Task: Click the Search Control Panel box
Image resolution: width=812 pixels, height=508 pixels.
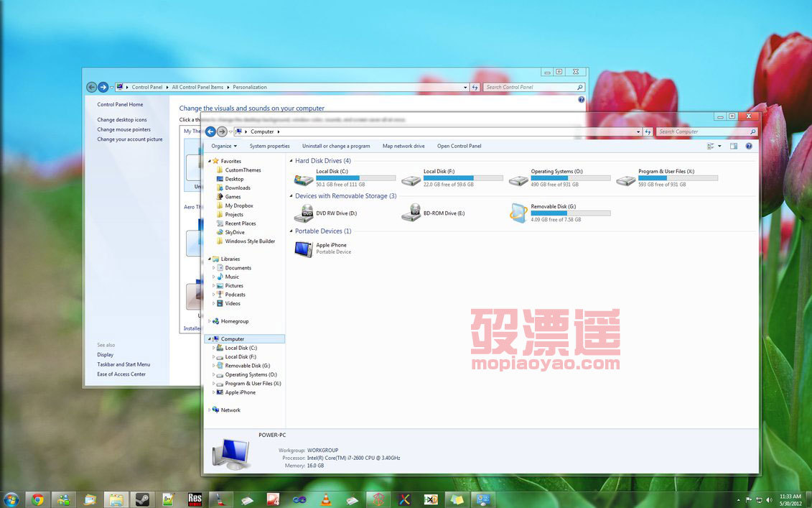Action: [x=534, y=87]
